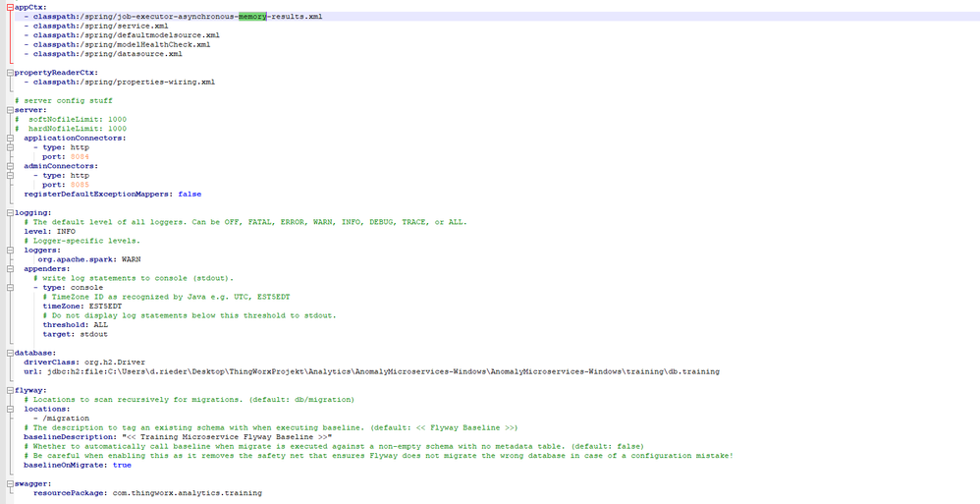This screenshot has height=504, width=980.
Task: Click 'registerDefaultExceptionMappers' key
Action: point(96,195)
